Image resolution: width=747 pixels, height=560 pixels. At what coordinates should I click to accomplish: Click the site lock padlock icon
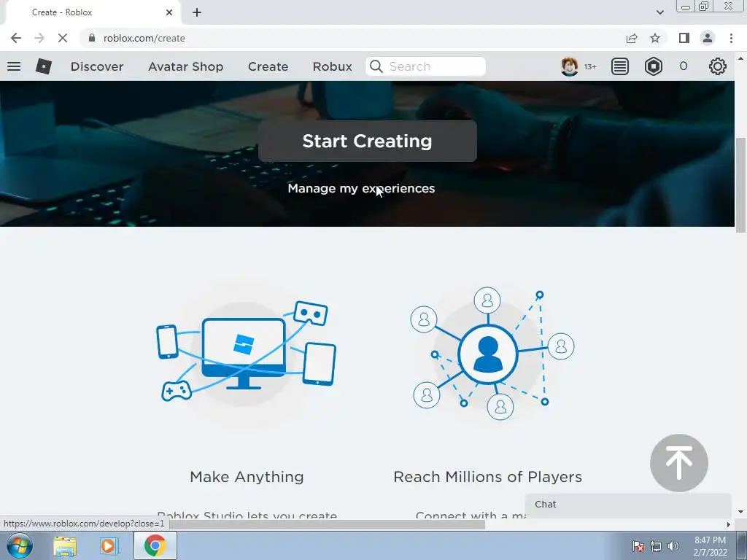tap(92, 38)
